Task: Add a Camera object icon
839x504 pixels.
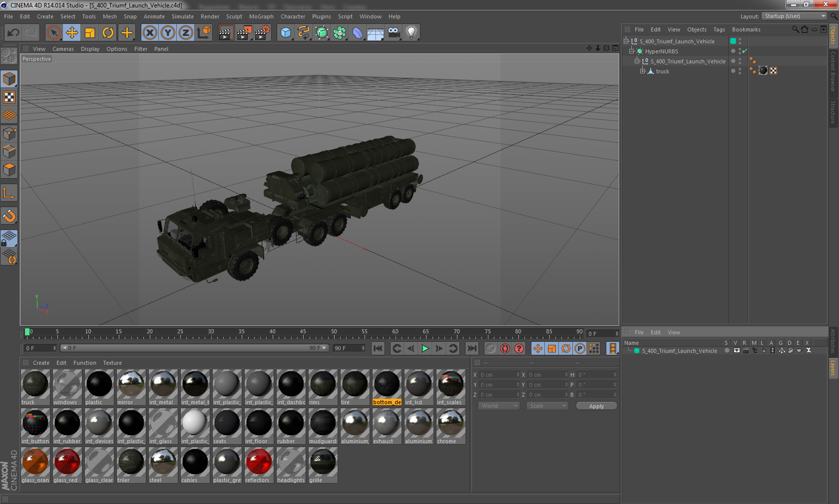Action: (x=394, y=33)
